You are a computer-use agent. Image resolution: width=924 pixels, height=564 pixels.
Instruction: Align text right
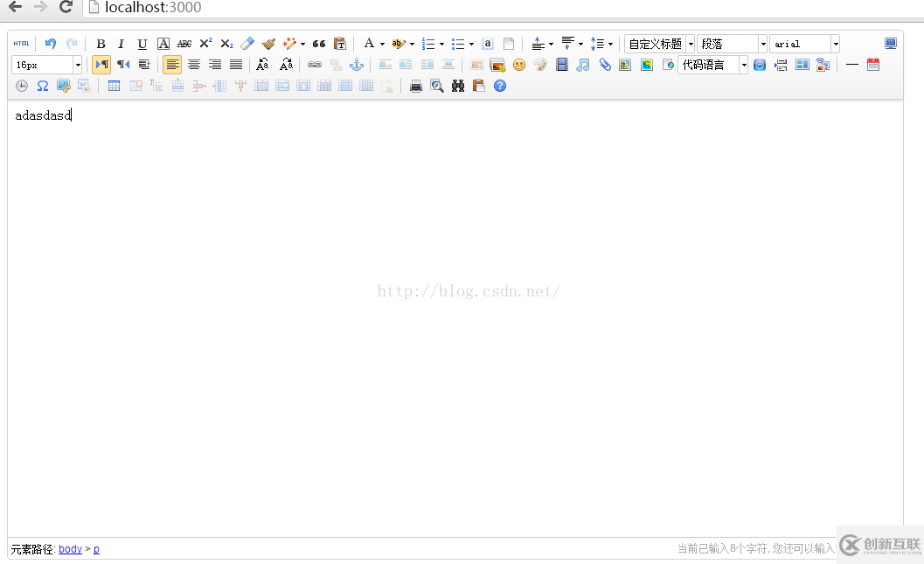[x=214, y=65]
